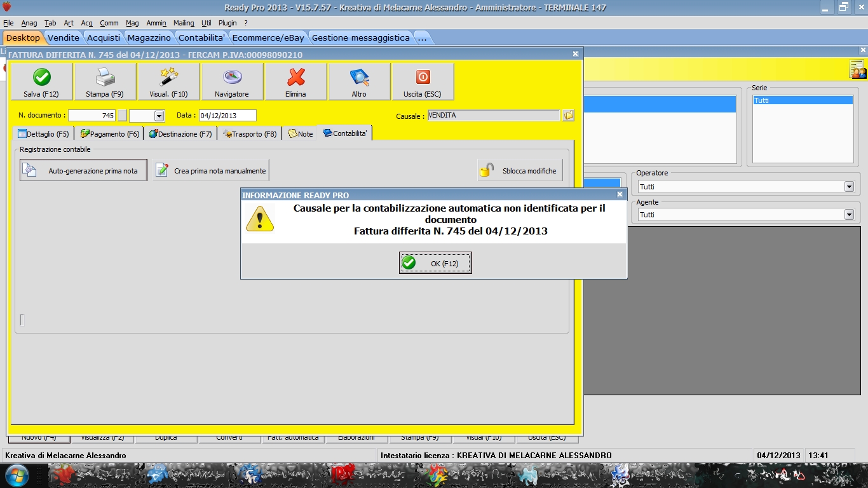Click the status bar time 13:41
Image resolution: width=868 pixels, height=488 pixels.
[818, 455]
